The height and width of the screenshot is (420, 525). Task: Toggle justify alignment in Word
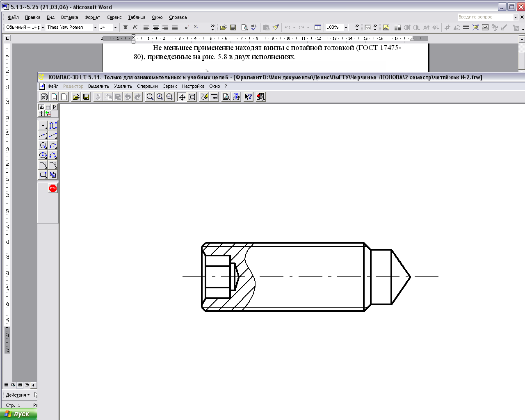coord(175,27)
